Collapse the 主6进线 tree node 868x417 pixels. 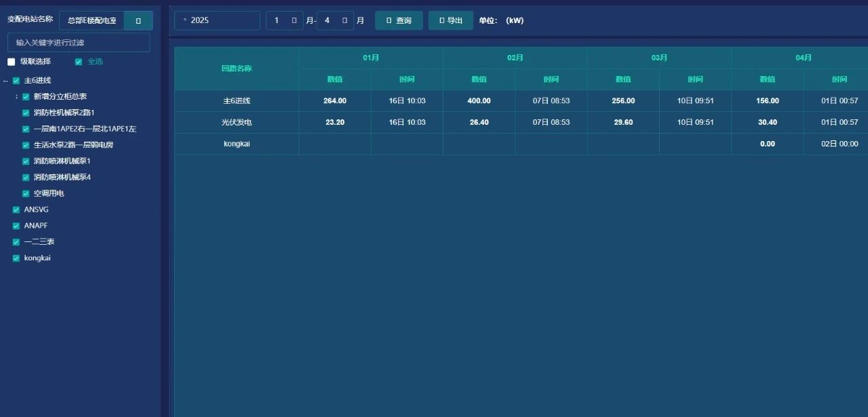[x=5, y=81]
